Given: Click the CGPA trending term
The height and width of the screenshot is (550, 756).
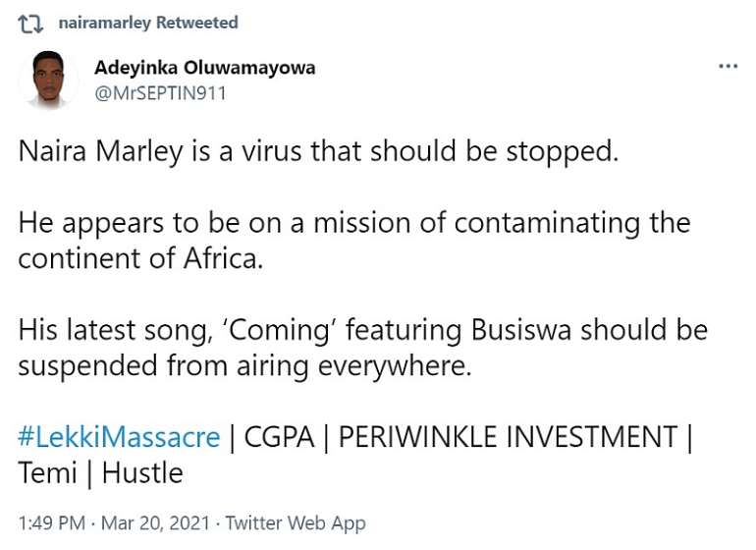Looking at the screenshot, I should (279, 437).
